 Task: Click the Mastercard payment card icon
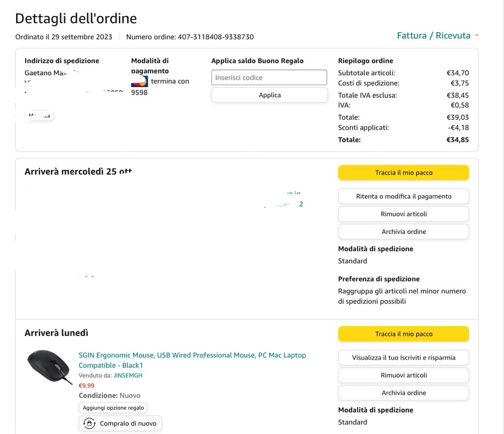click(139, 82)
